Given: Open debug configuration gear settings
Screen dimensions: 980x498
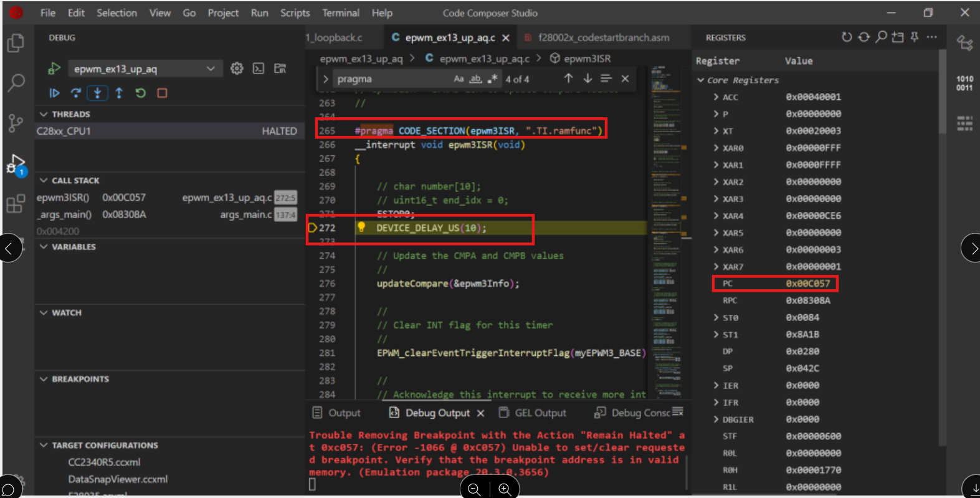Looking at the screenshot, I should pos(237,69).
